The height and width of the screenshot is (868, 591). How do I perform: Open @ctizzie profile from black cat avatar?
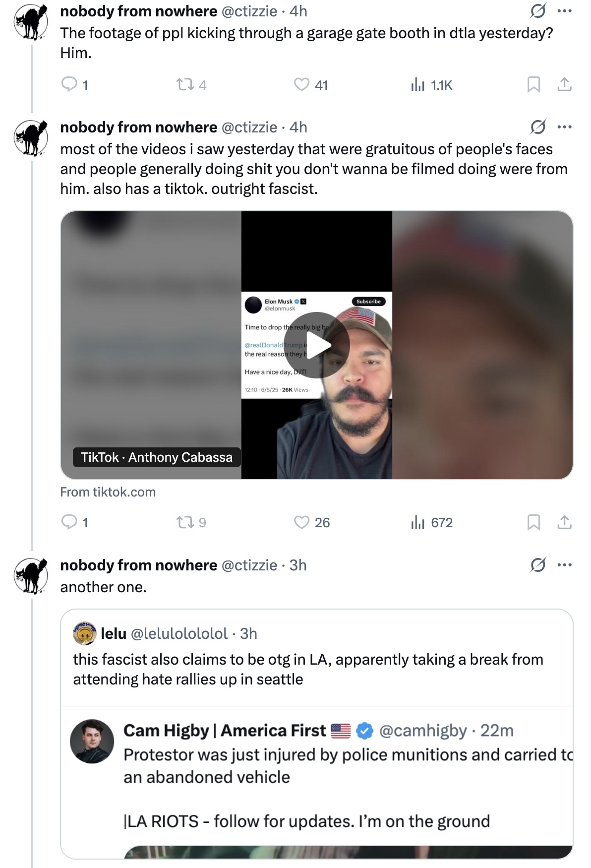[x=31, y=22]
